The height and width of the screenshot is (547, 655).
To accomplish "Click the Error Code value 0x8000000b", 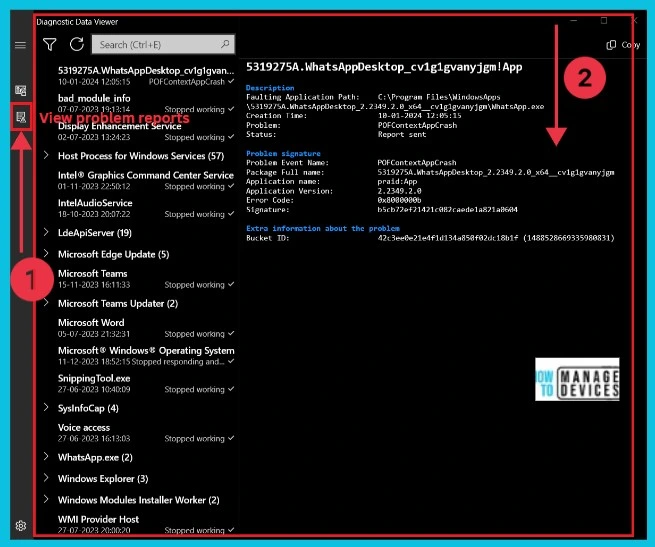I will click(x=399, y=200).
